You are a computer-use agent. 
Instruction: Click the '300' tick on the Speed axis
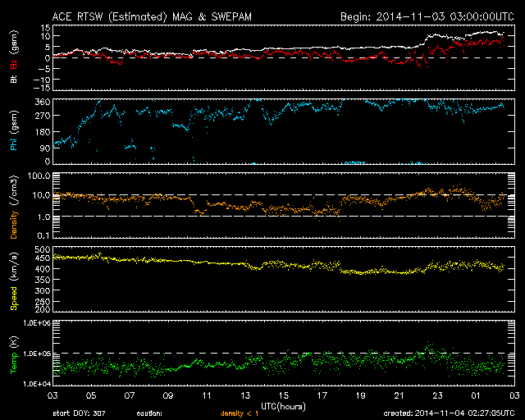pyautogui.click(x=42, y=290)
